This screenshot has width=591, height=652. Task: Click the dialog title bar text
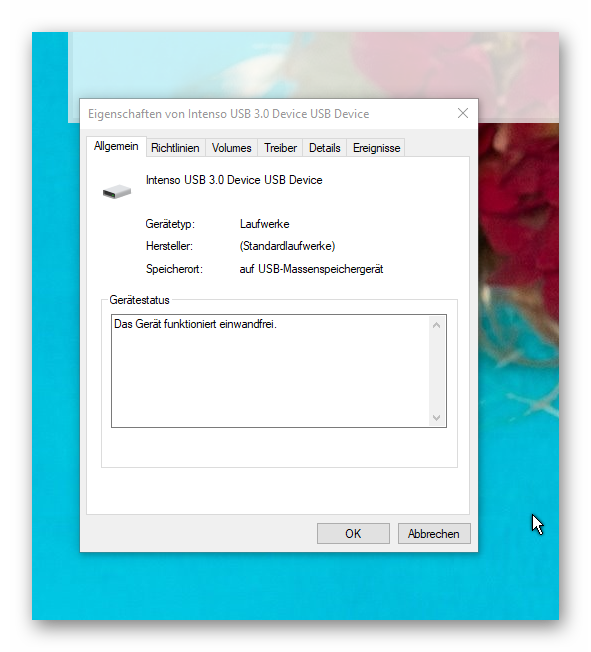pyautogui.click(x=228, y=114)
